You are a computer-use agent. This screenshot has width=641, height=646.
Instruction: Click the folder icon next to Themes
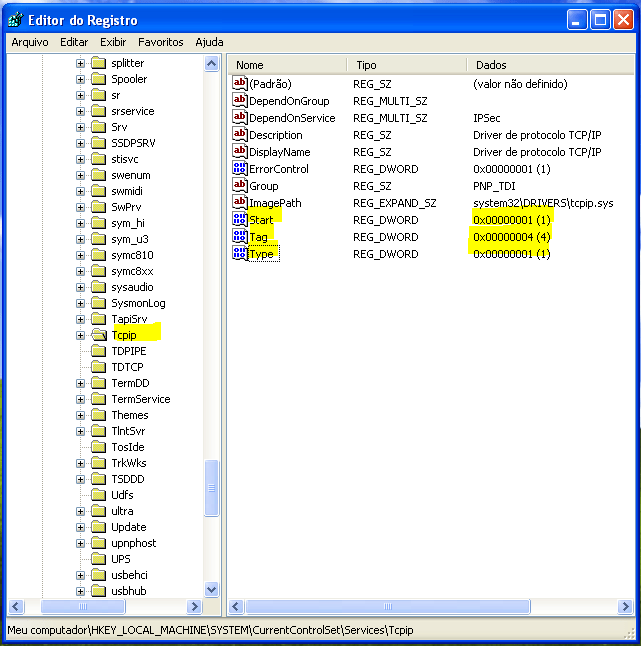(98, 415)
